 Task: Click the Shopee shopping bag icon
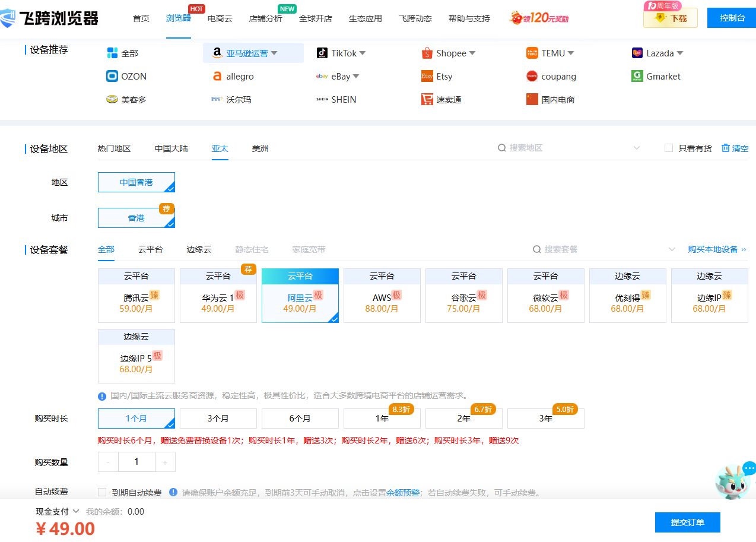427,53
